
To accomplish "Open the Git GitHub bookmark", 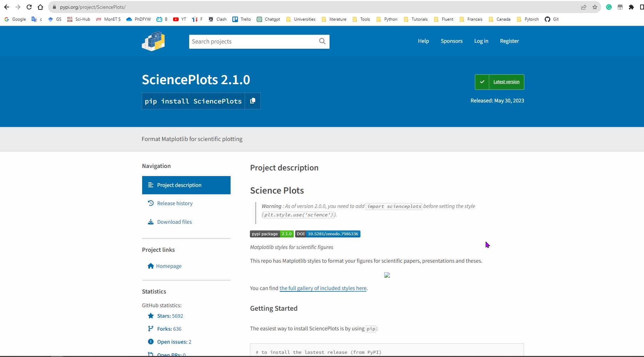I will click(552, 19).
